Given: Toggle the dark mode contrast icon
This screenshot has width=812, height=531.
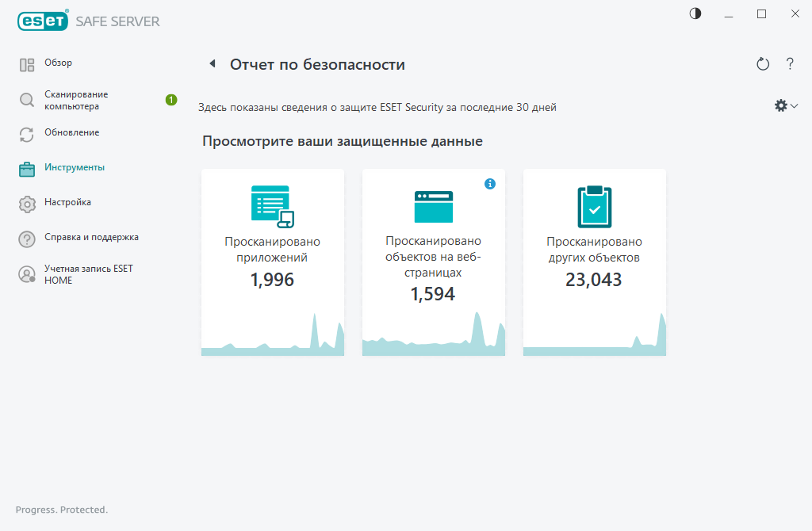Looking at the screenshot, I should 695,13.
